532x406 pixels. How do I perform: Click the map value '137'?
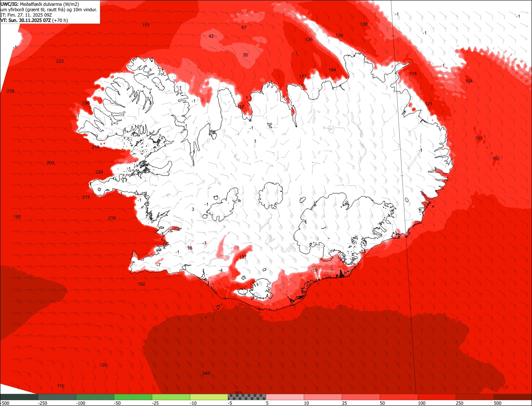click(x=243, y=257)
